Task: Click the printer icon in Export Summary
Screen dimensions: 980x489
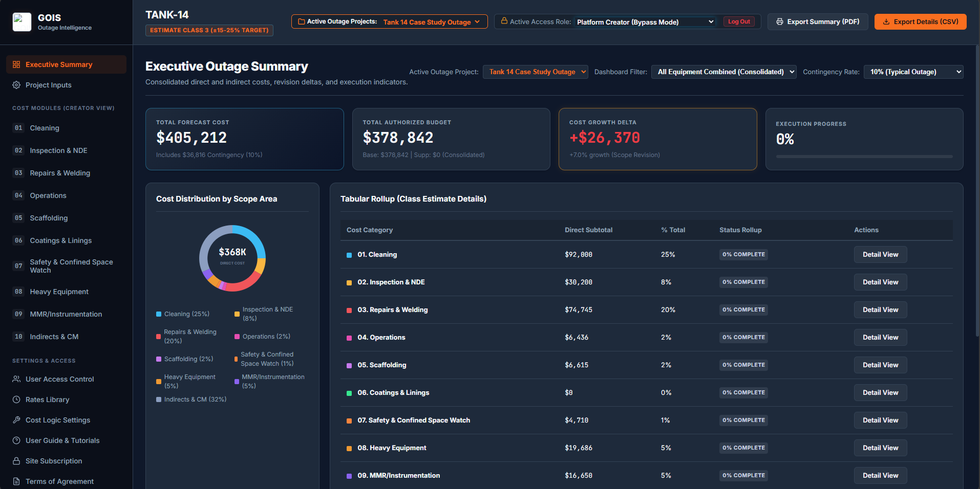Action: 780,21
